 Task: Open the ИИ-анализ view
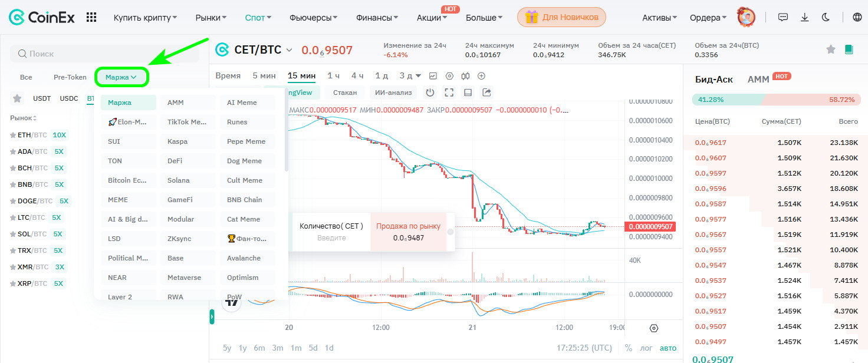(x=393, y=93)
